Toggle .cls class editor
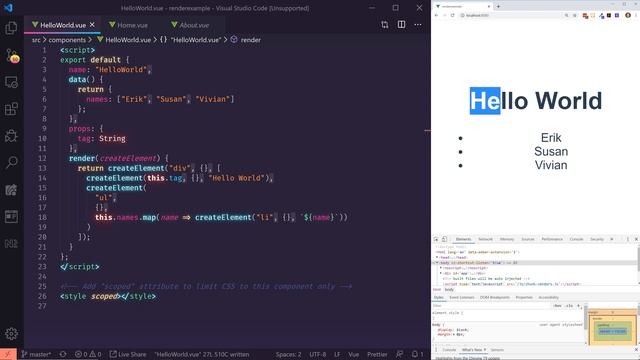640x360 pixels. pos(569,306)
